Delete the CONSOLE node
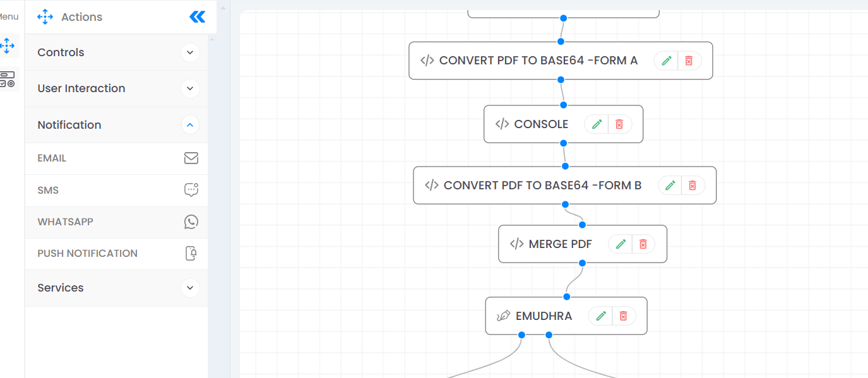Screen dimensions: 868x378 pos(619,124)
